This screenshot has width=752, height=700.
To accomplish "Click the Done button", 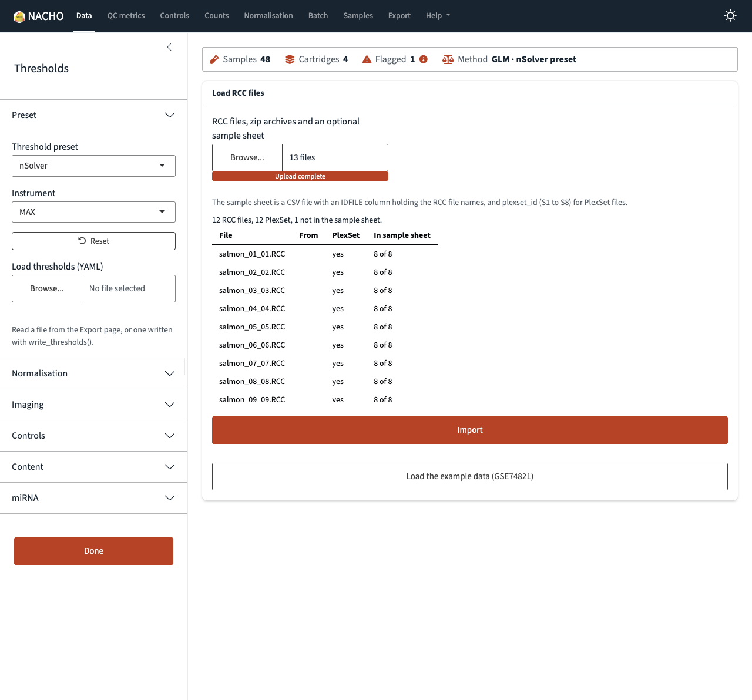I will pos(93,551).
